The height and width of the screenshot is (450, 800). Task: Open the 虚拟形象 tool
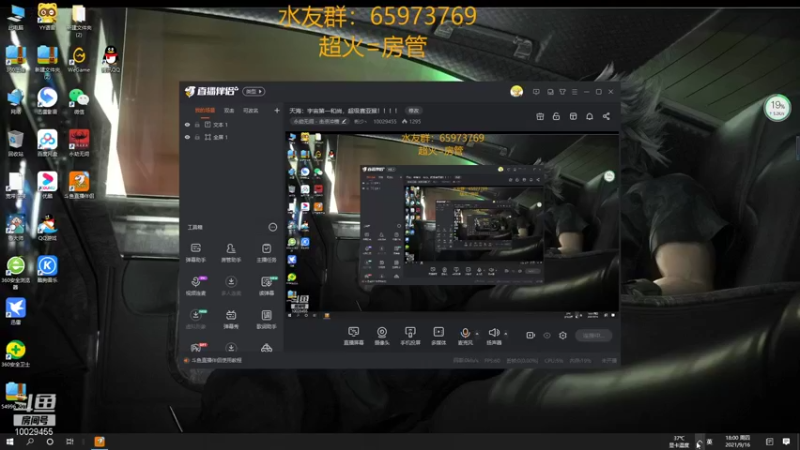tap(195, 319)
